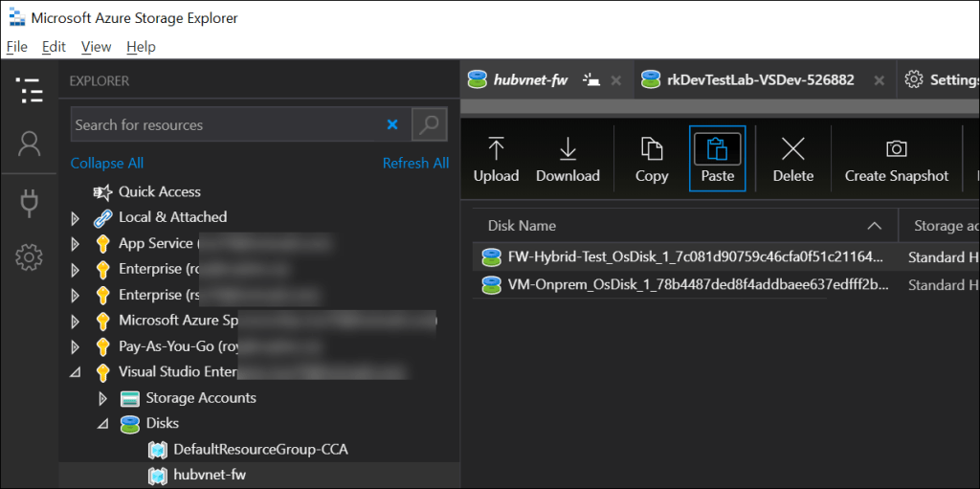The image size is (980, 489).
Task: Click the Upload toolbar icon
Action: [x=496, y=159]
